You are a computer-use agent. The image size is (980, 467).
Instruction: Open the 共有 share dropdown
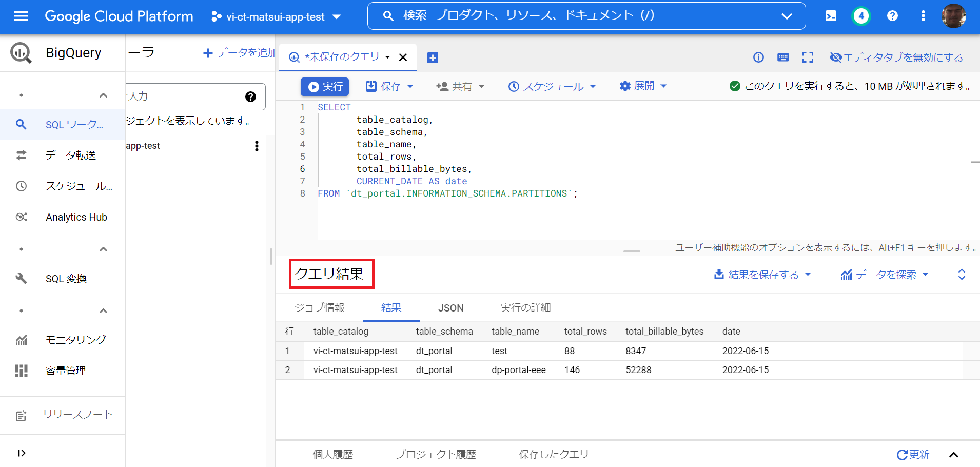point(460,86)
